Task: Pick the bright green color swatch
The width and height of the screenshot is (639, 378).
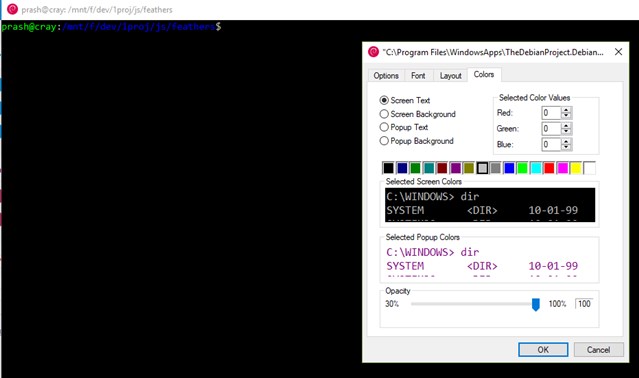Action: (x=522, y=168)
